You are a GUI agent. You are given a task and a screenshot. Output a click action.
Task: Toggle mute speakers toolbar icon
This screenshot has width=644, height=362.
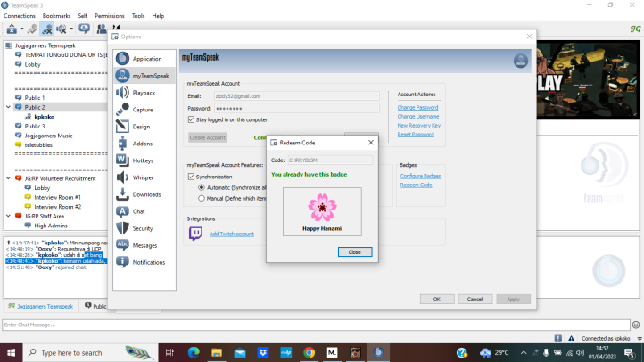62,29
